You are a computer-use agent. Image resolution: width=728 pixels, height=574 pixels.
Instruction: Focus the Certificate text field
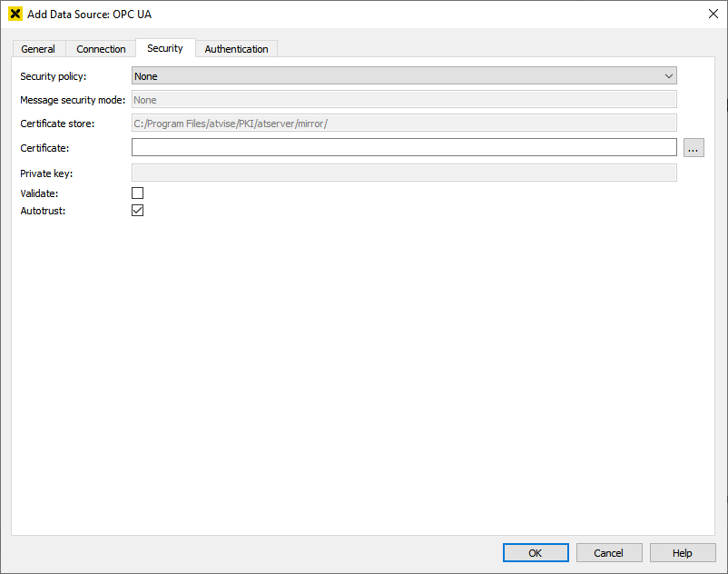click(x=404, y=148)
